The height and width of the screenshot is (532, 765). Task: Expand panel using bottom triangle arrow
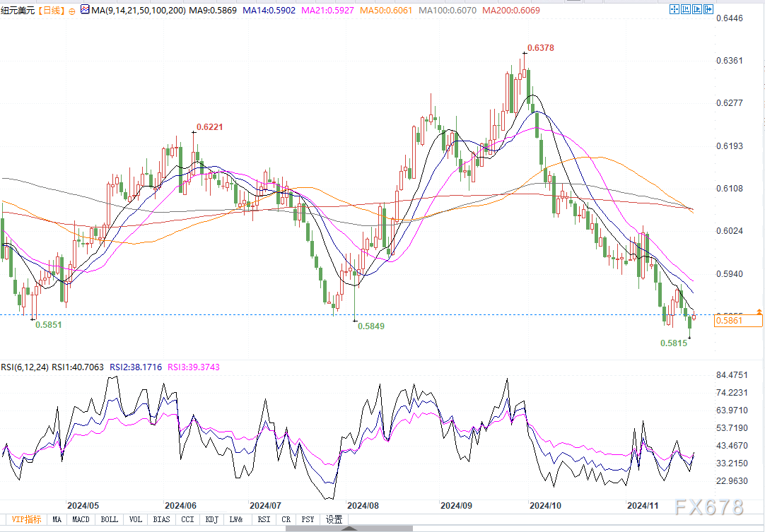[x=350, y=528]
